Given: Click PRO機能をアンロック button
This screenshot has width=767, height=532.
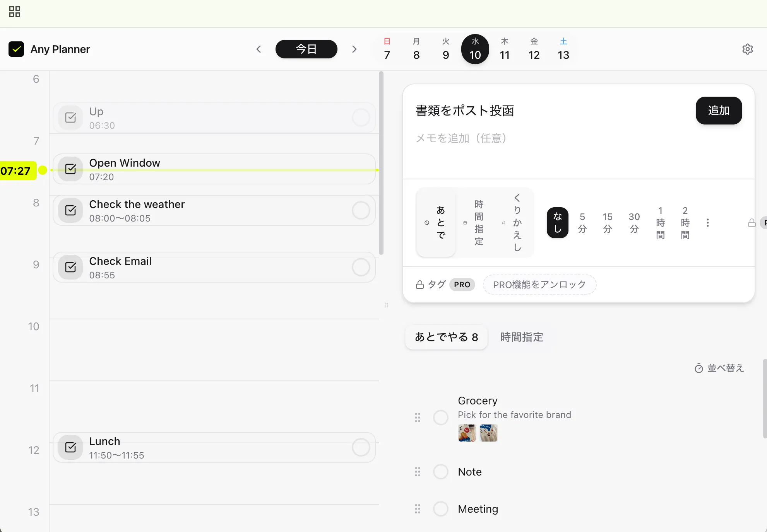Looking at the screenshot, I should pos(539,285).
